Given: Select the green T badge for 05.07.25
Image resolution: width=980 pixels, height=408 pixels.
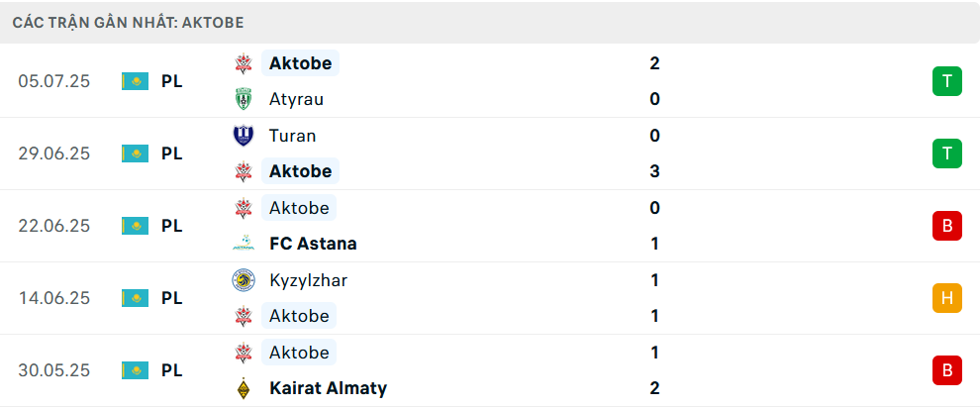Looking at the screenshot, I should pos(947,81).
